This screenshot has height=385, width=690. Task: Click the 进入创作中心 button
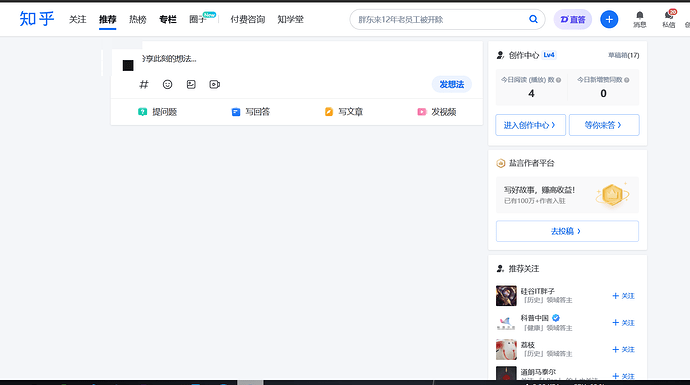[x=530, y=125]
